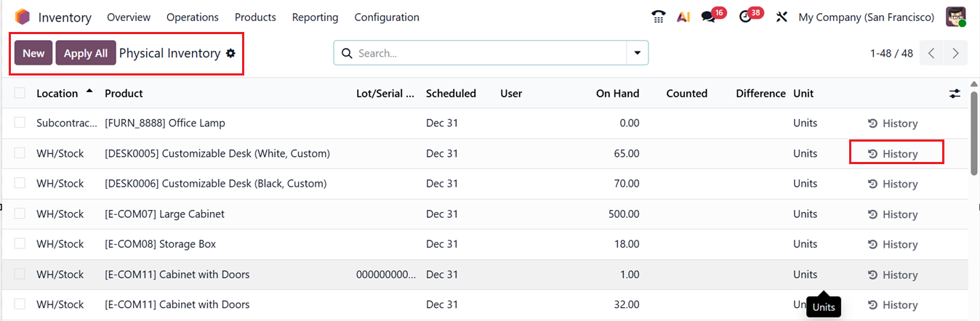Check the Office Lamp row checkbox
This screenshot has height=321, width=980.
pyautogui.click(x=20, y=123)
